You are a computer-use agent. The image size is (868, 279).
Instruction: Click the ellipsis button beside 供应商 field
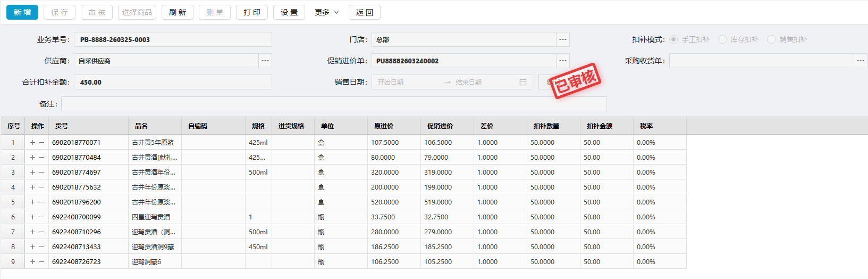(x=265, y=61)
